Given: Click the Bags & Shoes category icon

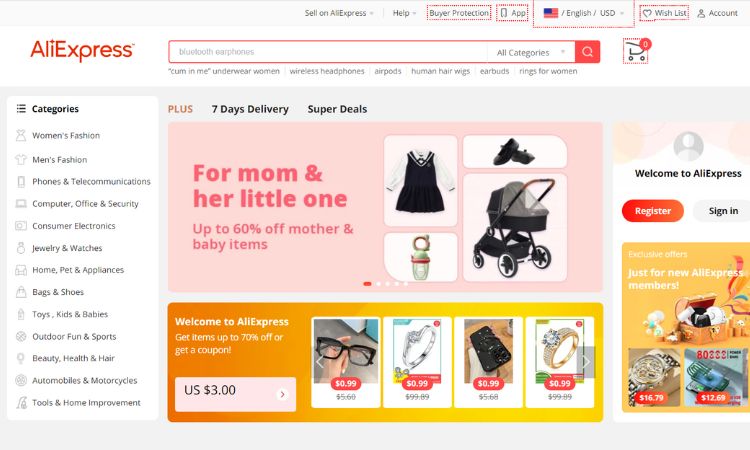Looking at the screenshot, I should click(x=21, y=292).
